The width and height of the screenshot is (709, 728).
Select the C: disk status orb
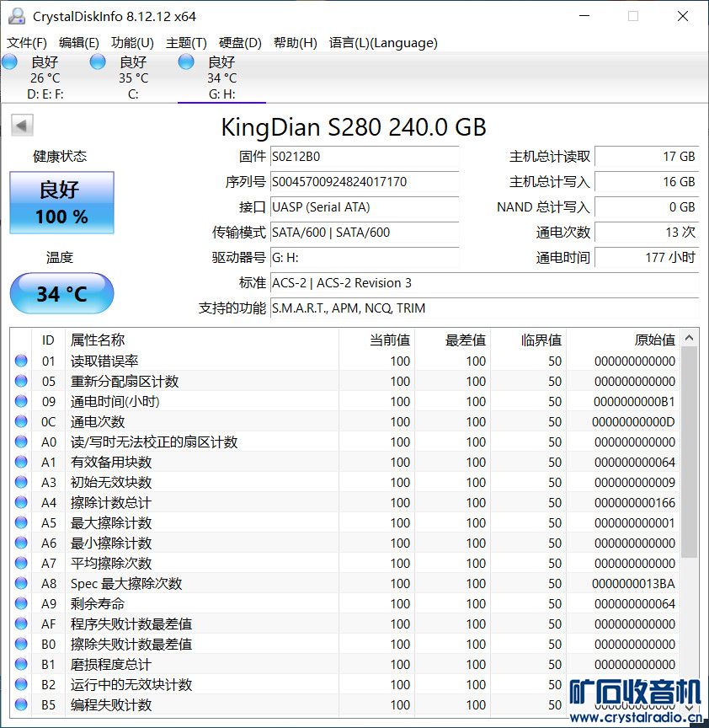[x=98, y=62]
